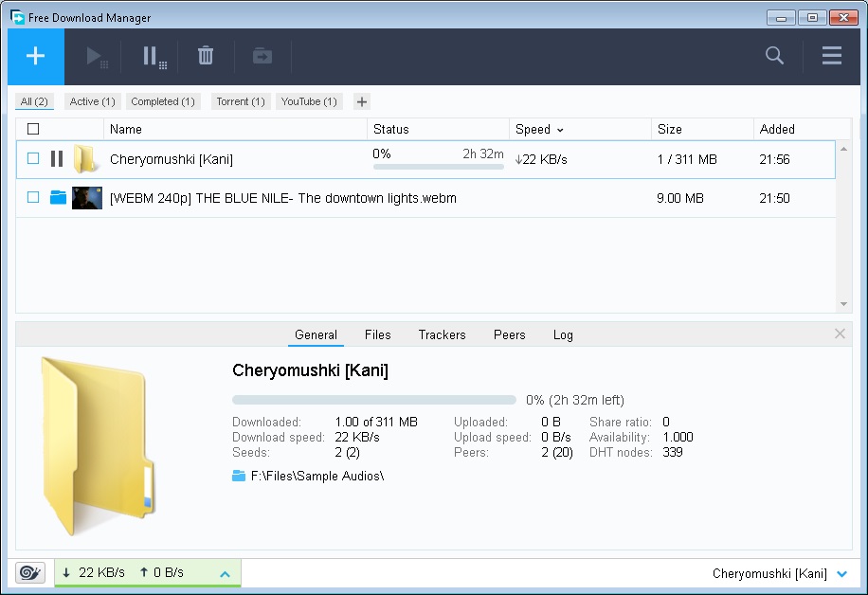Collapse details with bottom-right blue chevron
Viewport: 868px width, 595px height.
842,574
